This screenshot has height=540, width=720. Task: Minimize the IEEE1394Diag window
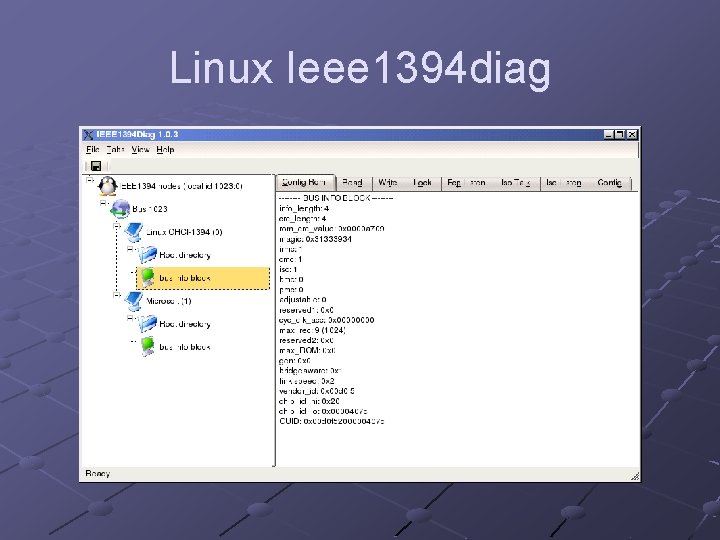608,134
